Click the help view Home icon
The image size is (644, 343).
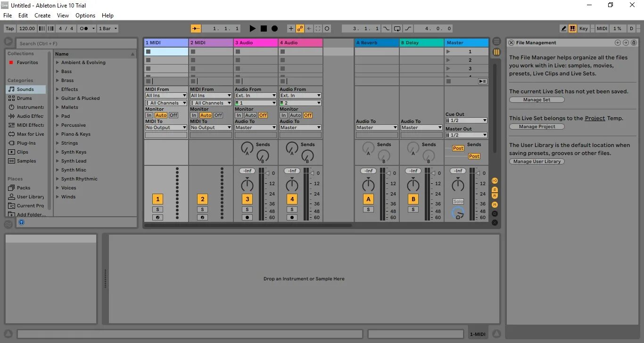[634, 42]
